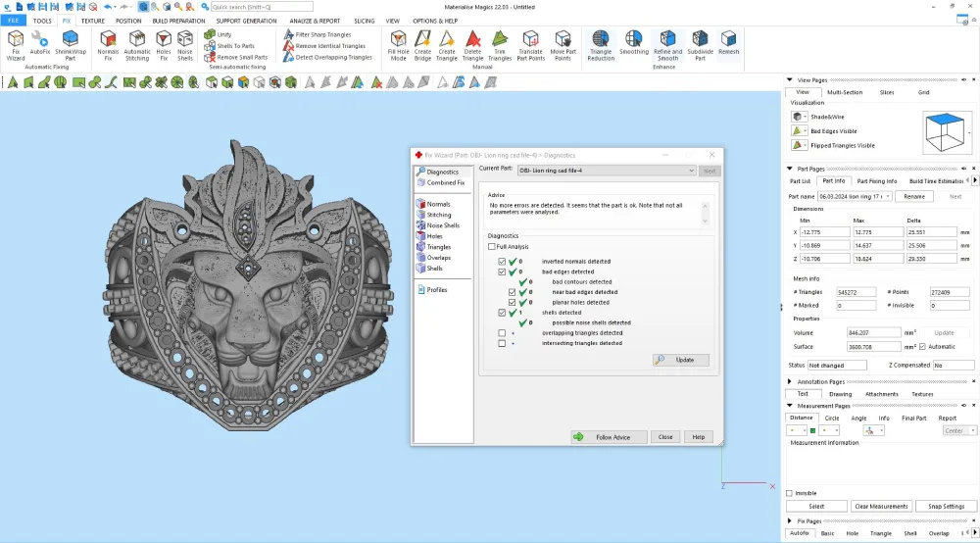Click Remove Identical Triangles
The height and width of the screenshot is (543, 980).
324,46
